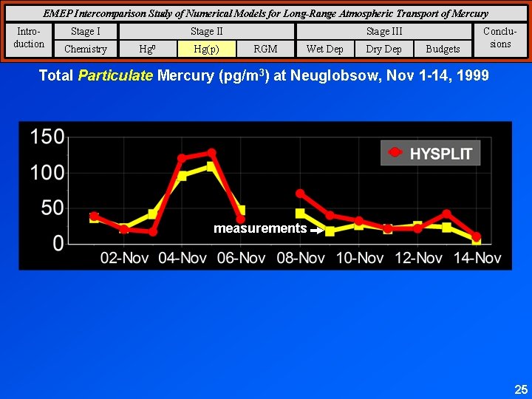Click the 06-Nov x-axis label
Viewport: 532px width, 399px height.
(x=241, y=258)
